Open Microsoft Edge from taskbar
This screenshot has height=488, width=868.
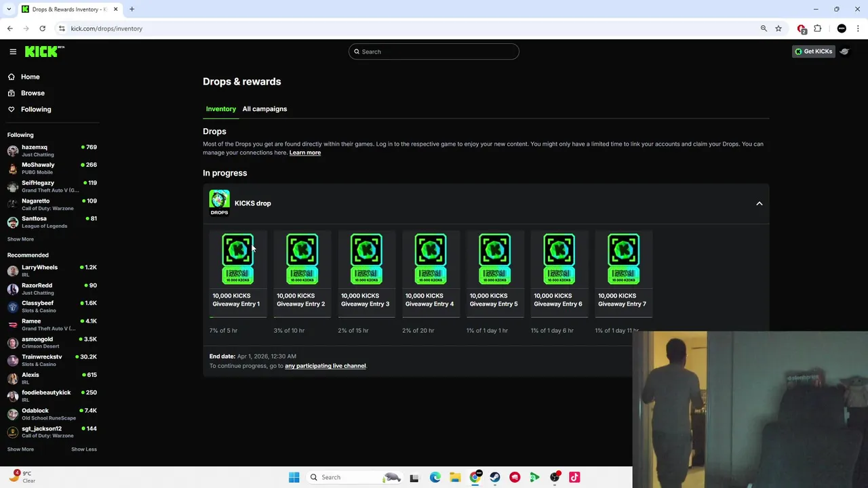click(435, 477)
